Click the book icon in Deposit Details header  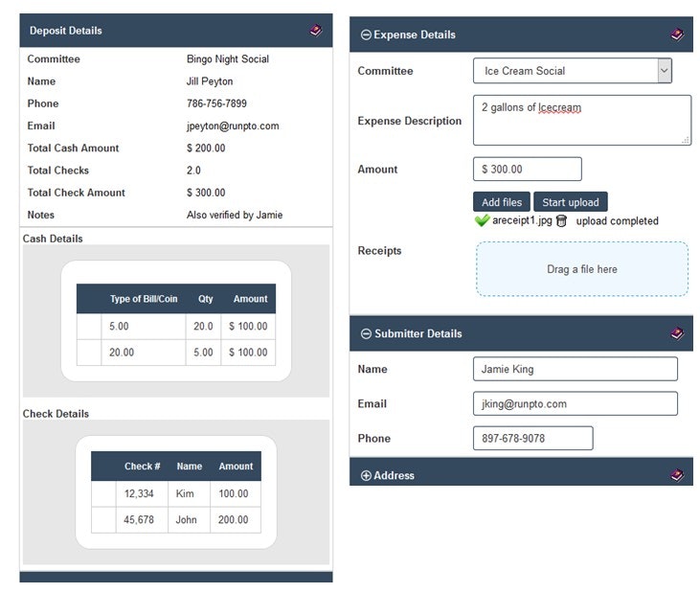[x=316, y=31]
